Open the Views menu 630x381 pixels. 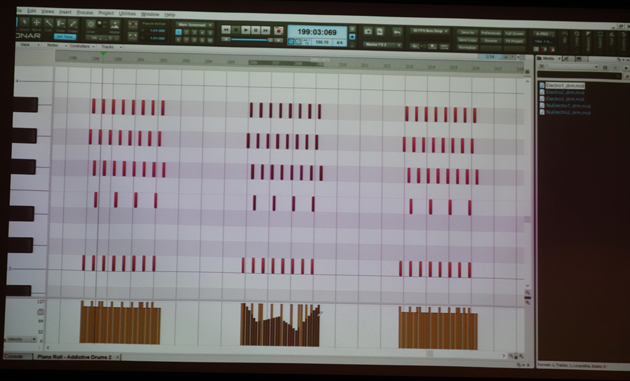tap(47, 11)
